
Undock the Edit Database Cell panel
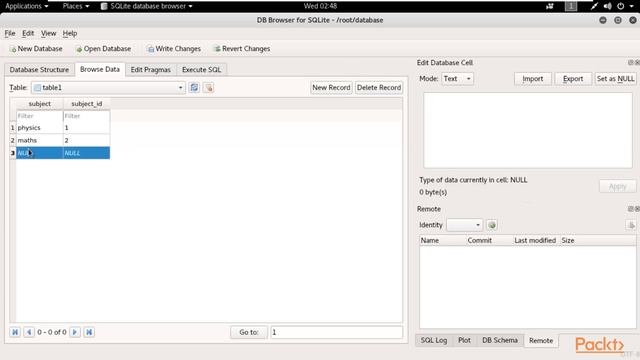coord(631,62)
